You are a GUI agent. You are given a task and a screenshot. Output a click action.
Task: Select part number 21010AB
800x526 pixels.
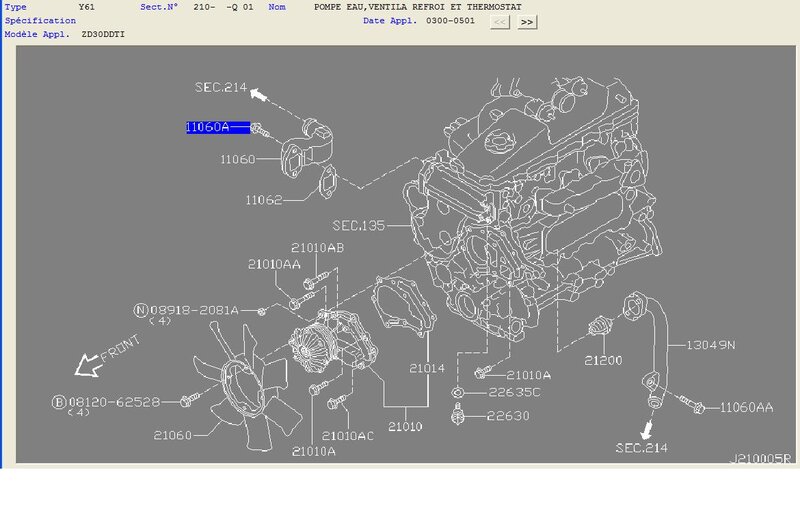pos(318,247)
